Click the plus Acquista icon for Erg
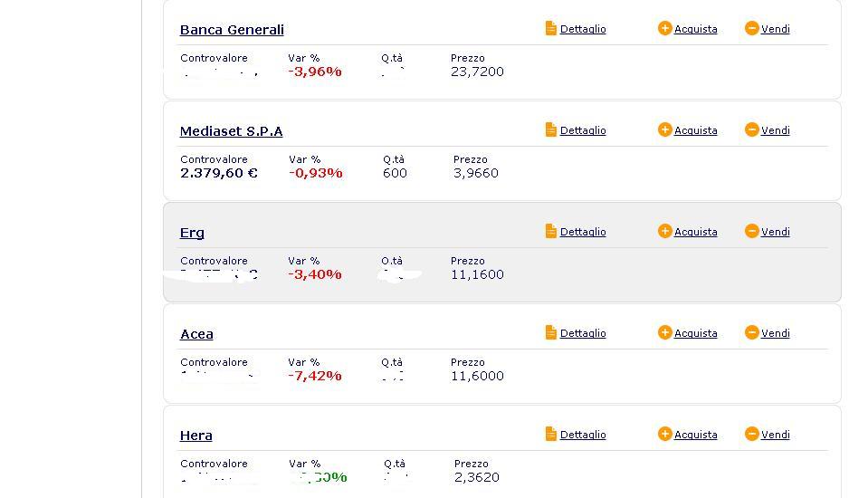The width and height of the screenshot is (868, 498). [x=664, y=232]
